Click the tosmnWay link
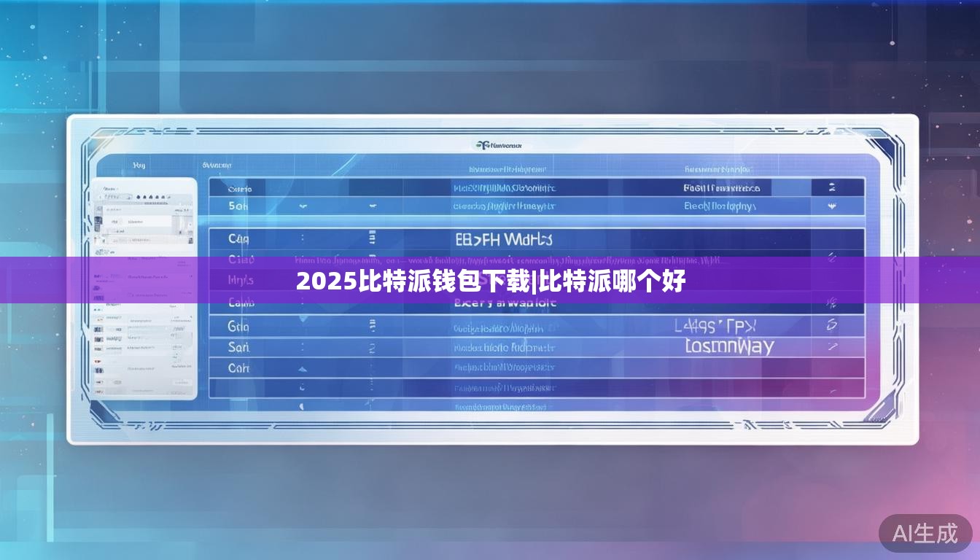The height and width of the screenshot is (560, 980). tap(729, 346)
